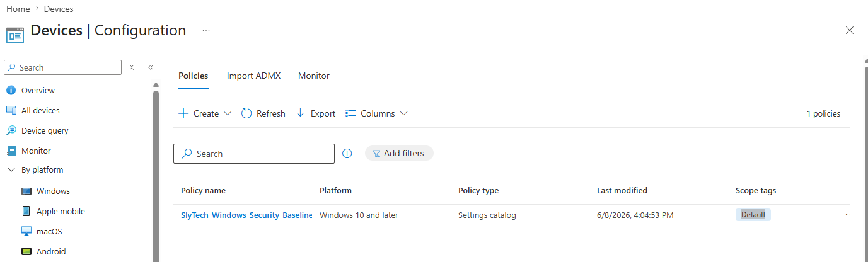The image size is (868, 262).
Task: Click the Add filters button
Action: 399,153
